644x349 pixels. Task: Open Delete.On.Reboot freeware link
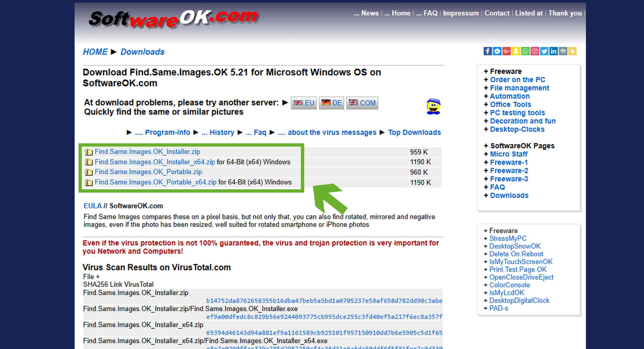(x=516, y=254)
